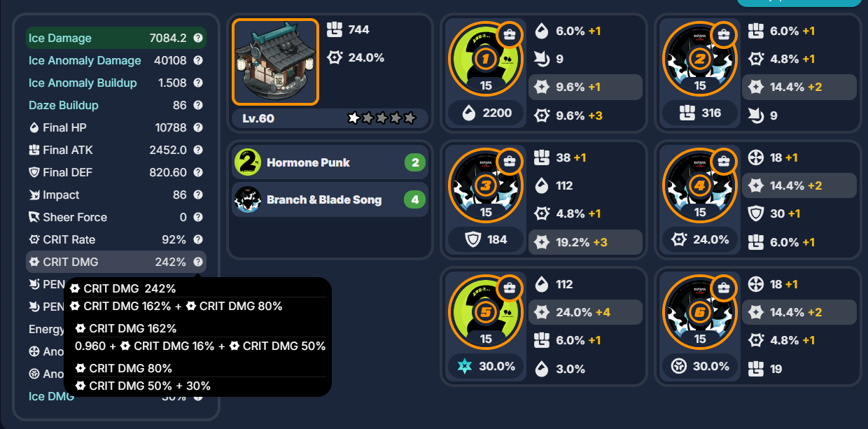The image size is (868, 429).
Task: Click the briefcase icon on disc 4
Action: pyautogui.click(x=724, y=161)
